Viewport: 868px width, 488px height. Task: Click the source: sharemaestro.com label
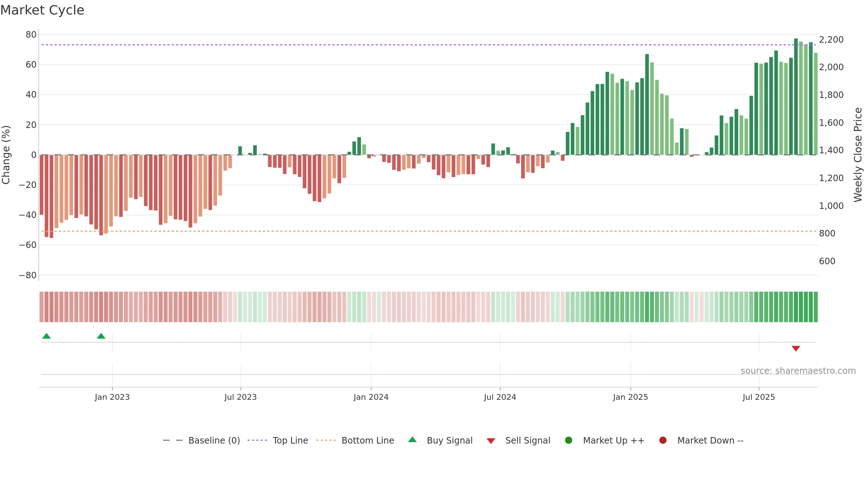[798, 371]
